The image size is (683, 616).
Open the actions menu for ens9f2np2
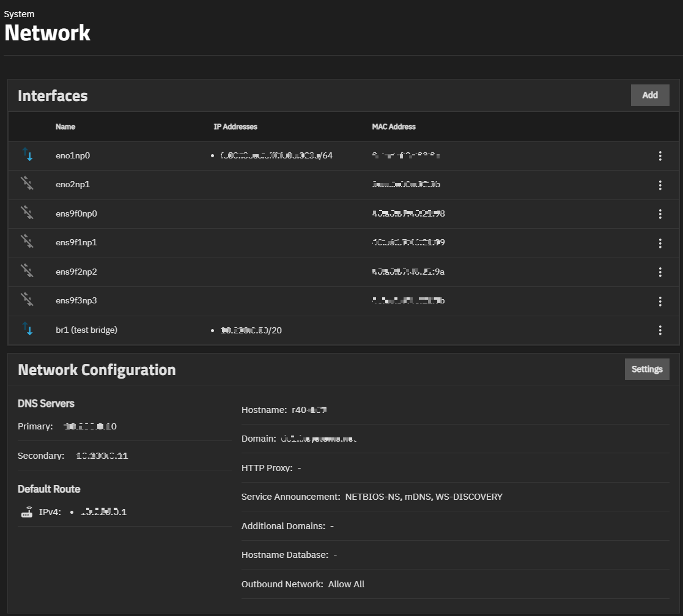[660, 272]
